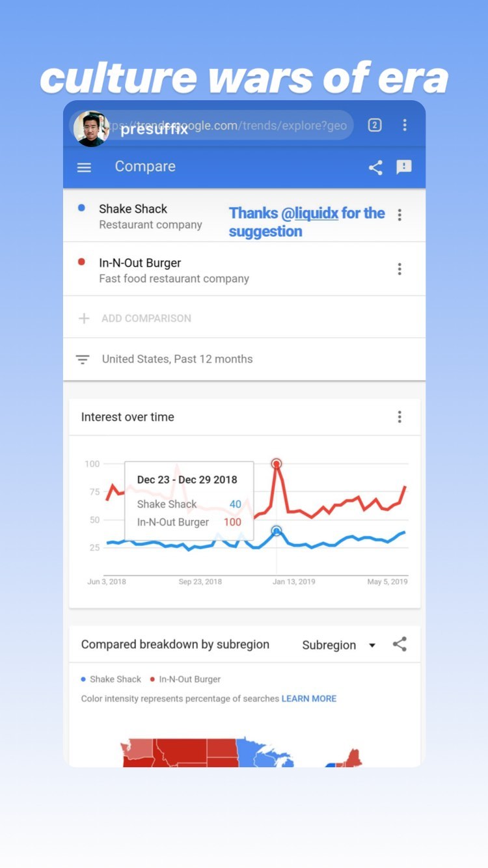Tap the presuffix profile avatar
The height and width of the screenshot is (868, 488).
[x=91, y=128]
